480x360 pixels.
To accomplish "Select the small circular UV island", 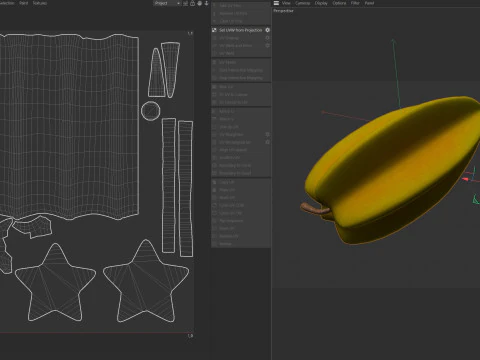I will point(151,111).
